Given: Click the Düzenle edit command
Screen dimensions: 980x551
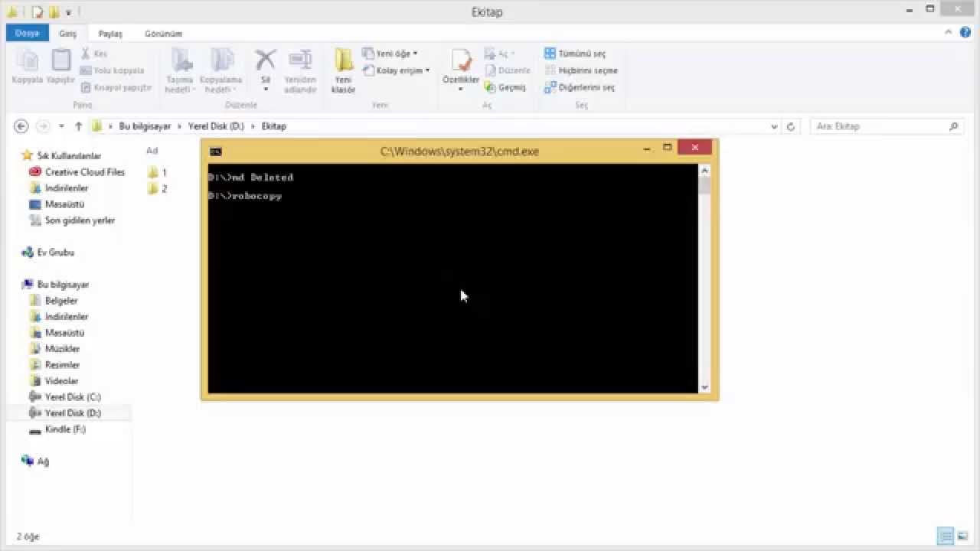Looking at the screenshot, I should click(507, 70).
